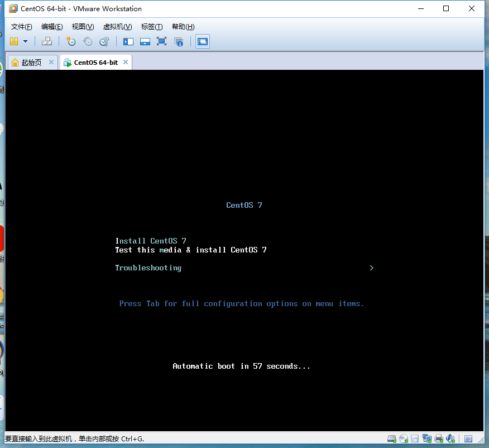This screenshot has height=448, width=489.
Task: Take a snapshot of the virtual machine
Action: [71, 41]
